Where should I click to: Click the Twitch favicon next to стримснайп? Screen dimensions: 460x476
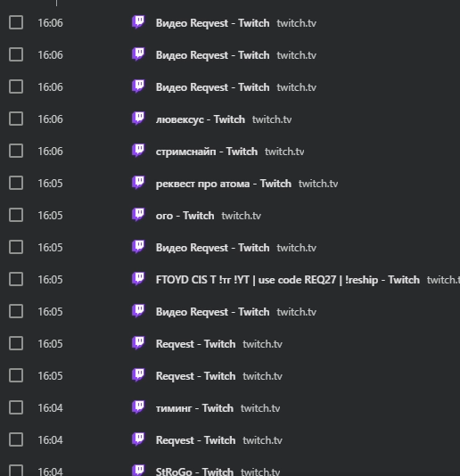138,151
